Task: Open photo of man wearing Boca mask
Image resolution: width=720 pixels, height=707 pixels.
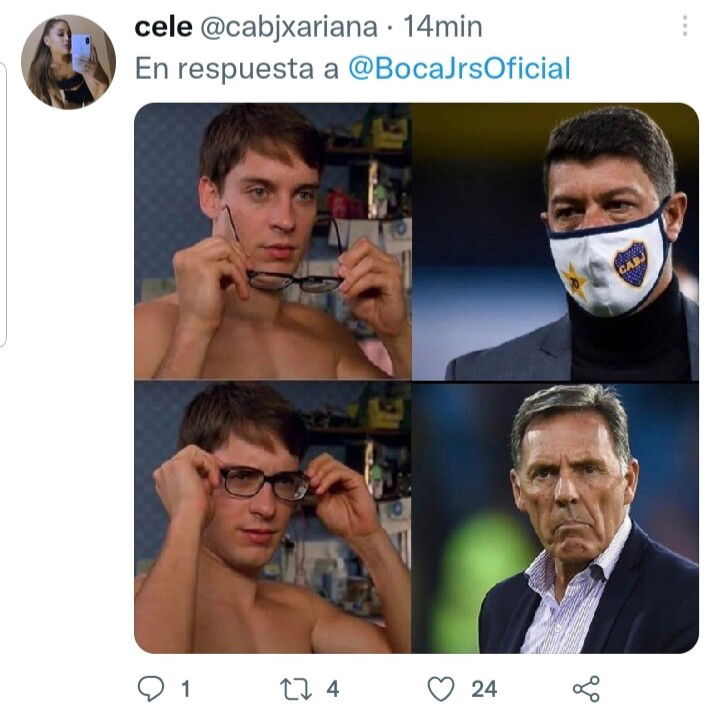Action: pyautogui.click(x=556, y=241)
